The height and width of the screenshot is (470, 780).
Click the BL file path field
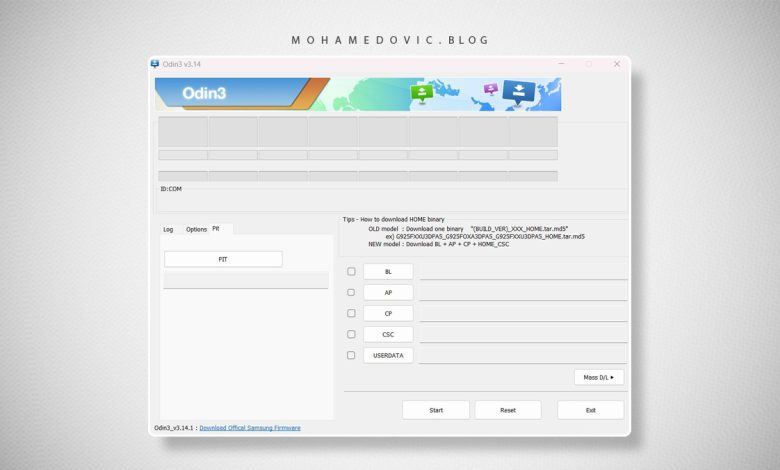coord(523,272)
